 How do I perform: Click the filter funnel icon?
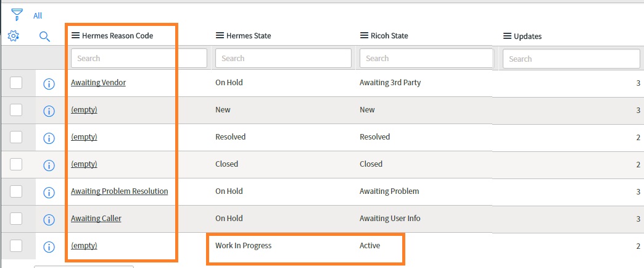[x=17, y=15]
